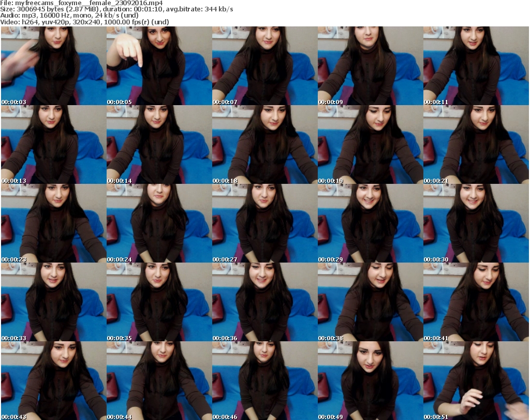
Task: Click the frame with timestamp 00:00:51
Action: (x=476, y=381)
